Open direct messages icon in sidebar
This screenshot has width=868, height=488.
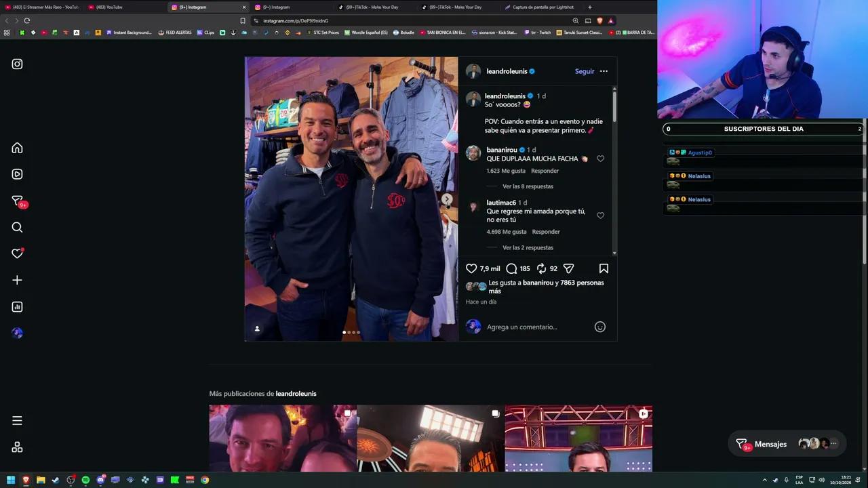(x=18, y=201)
